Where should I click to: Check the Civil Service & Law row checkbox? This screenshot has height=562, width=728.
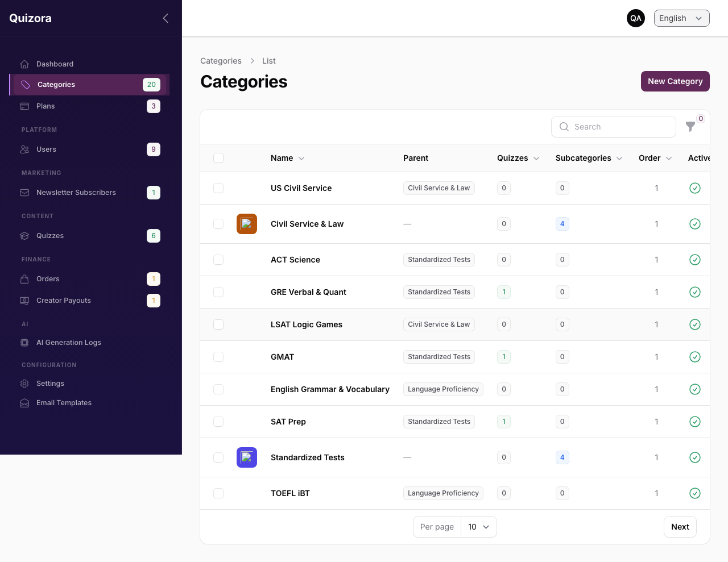(218, 224)
